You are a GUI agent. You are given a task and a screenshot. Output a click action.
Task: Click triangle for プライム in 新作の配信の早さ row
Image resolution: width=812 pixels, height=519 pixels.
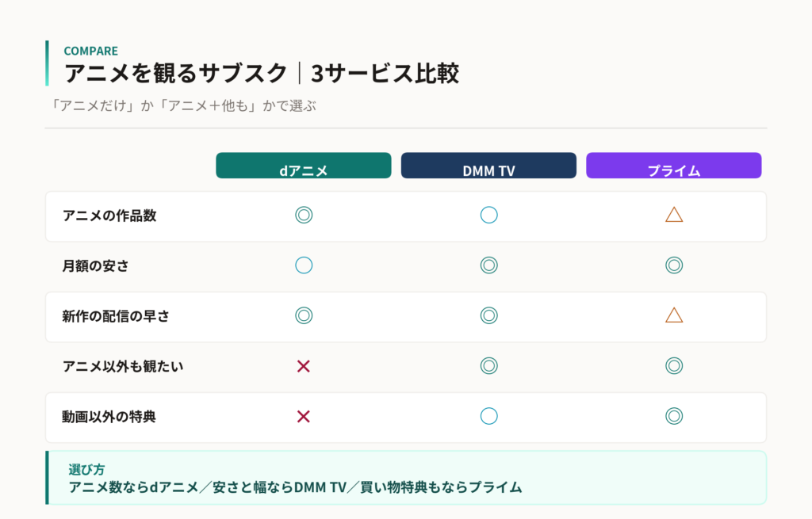click(674, 315)
